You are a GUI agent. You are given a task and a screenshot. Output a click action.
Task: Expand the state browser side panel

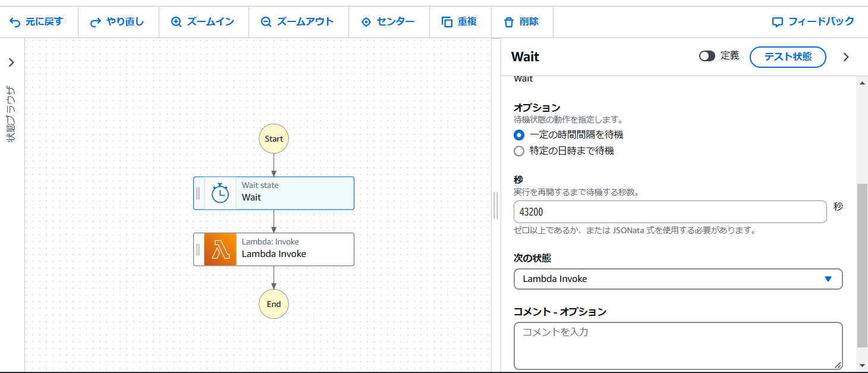pos(11,62)
